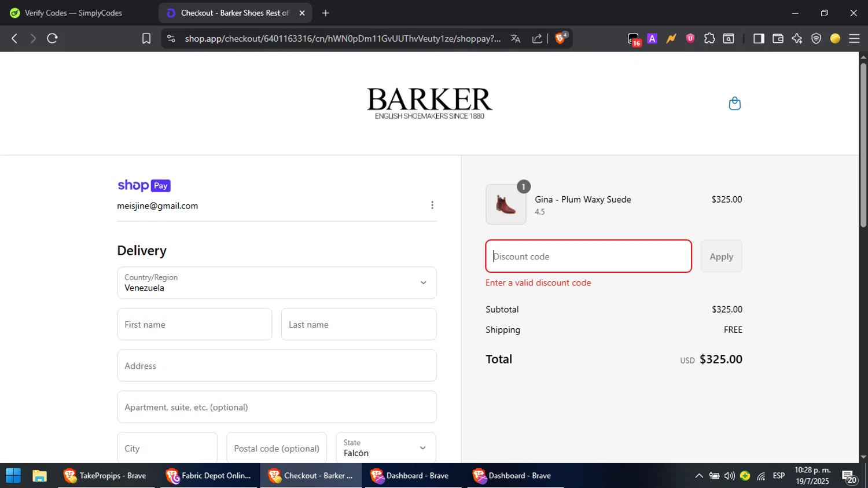
Task: Open Brave VPN icon
Action: tap(816, 38)
